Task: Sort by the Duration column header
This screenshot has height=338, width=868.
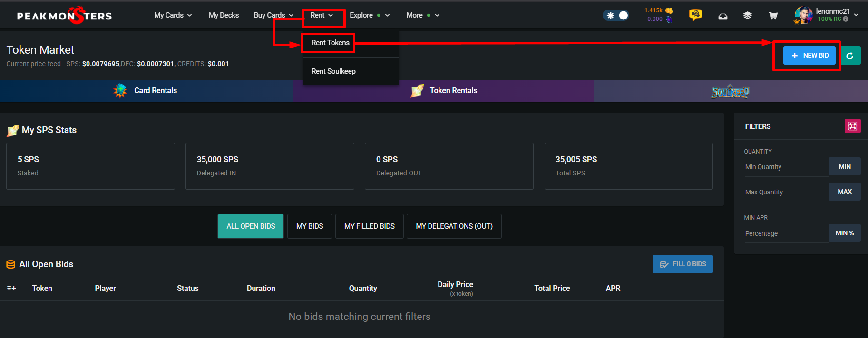Action: click(x=261, y=289)
